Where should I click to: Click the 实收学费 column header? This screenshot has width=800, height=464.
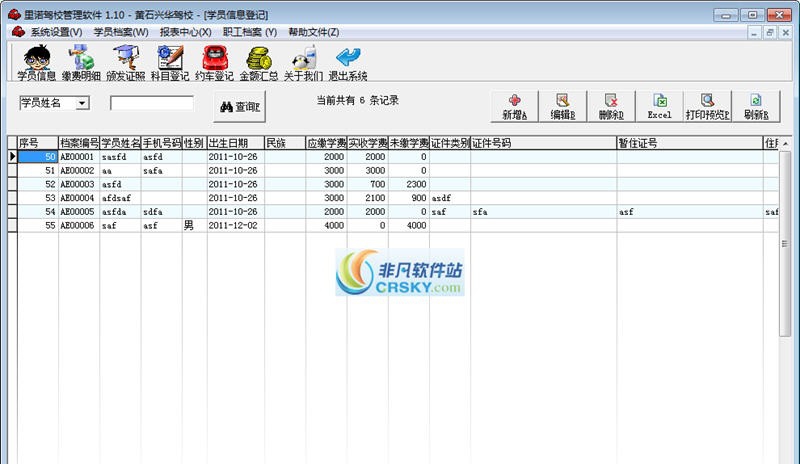[368, 143]
